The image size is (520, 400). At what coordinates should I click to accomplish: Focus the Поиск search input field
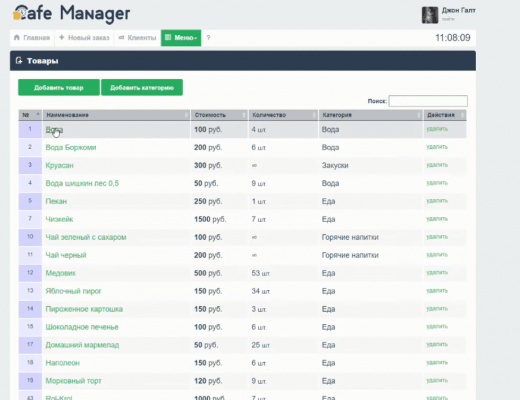[428, 101]
